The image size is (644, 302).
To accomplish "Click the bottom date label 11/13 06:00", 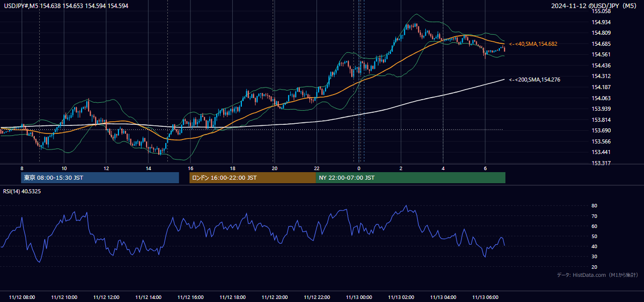I will 485,297.
